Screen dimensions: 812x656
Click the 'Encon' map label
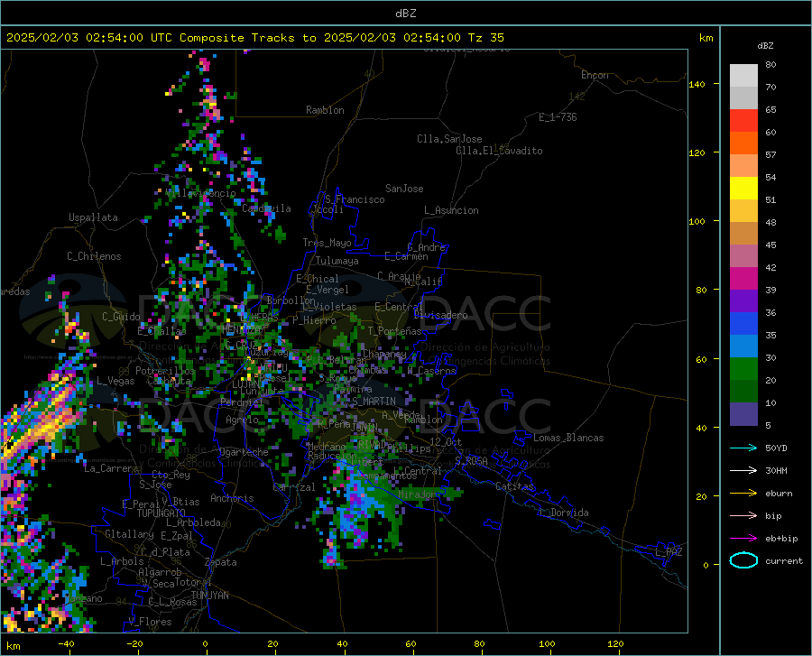pyautogui.click(x=595, y=75)
